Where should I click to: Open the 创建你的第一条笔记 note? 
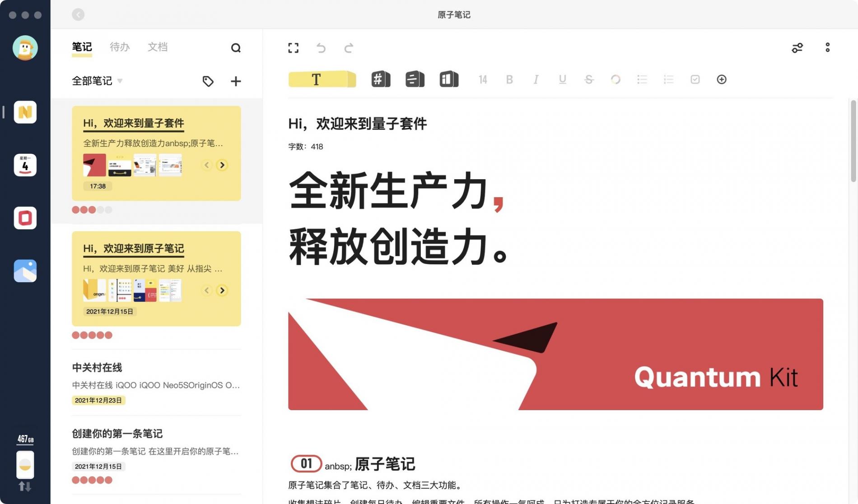click(x=156, y=455)
